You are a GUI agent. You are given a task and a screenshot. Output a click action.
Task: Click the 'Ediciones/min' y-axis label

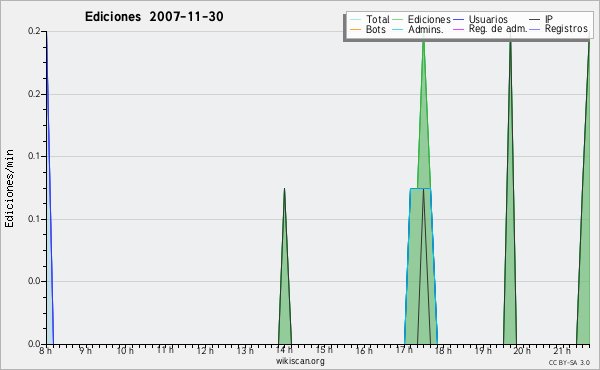(x=9, y=188)
